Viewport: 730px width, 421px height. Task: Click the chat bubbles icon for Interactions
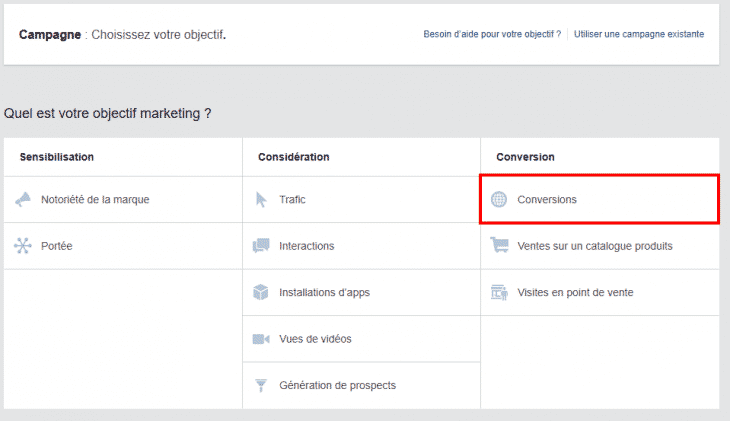pos(261,246)
